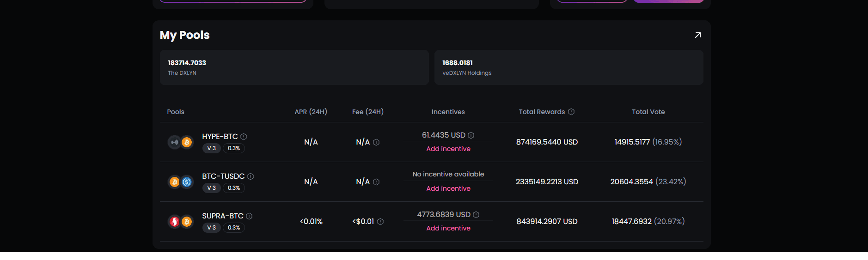Click the APR (24H) column header

pos(311,112)
